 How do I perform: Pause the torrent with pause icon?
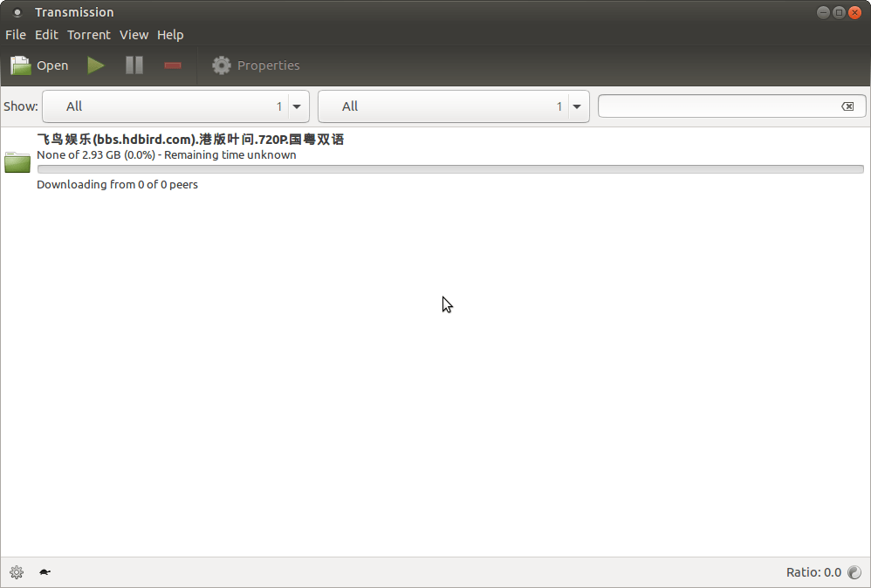point(134,65)
